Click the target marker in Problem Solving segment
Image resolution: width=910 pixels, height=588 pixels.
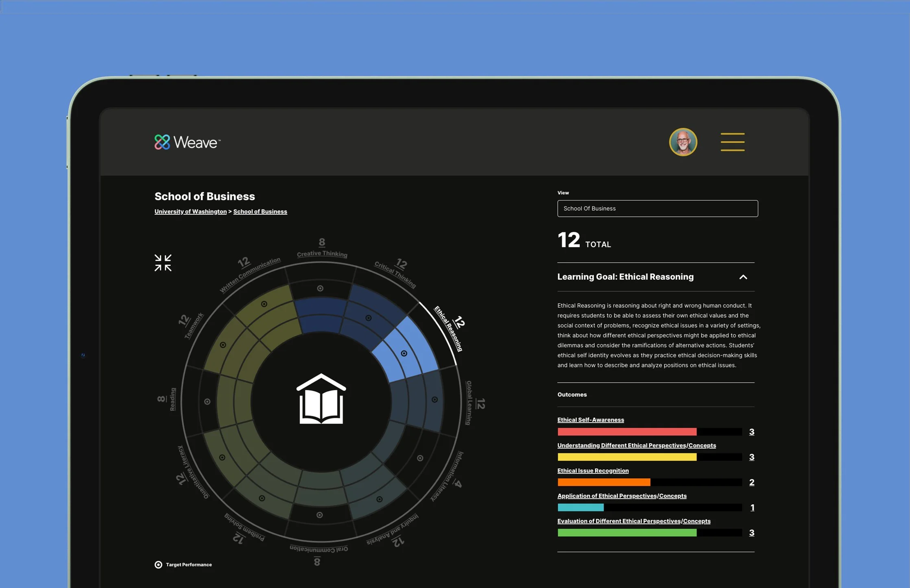262,498
